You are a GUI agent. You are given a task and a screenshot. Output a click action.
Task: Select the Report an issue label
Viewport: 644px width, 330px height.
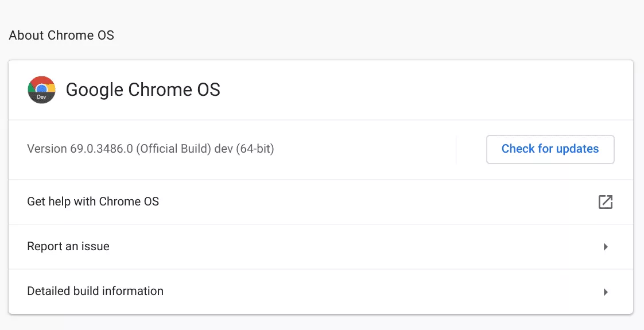68,246
